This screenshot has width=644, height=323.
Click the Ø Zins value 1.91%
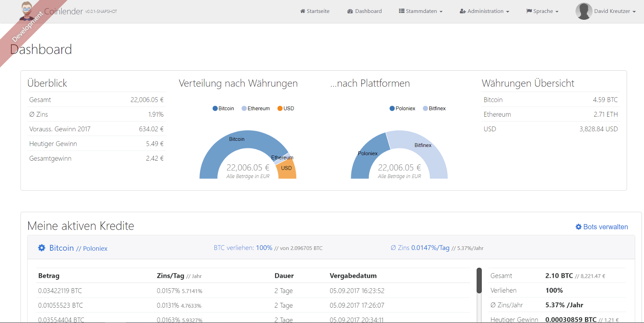[156, 114]
